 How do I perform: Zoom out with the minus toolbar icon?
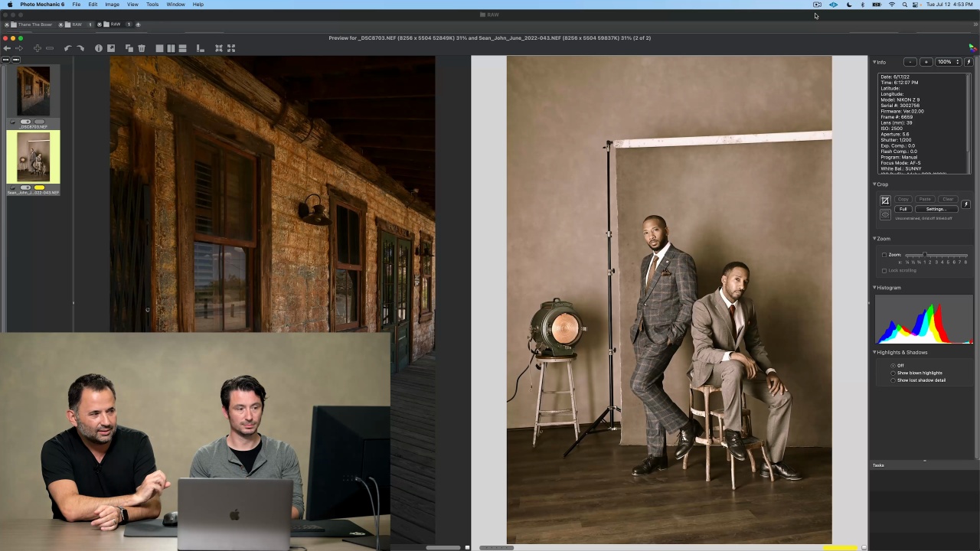click(x=50, y=48)
